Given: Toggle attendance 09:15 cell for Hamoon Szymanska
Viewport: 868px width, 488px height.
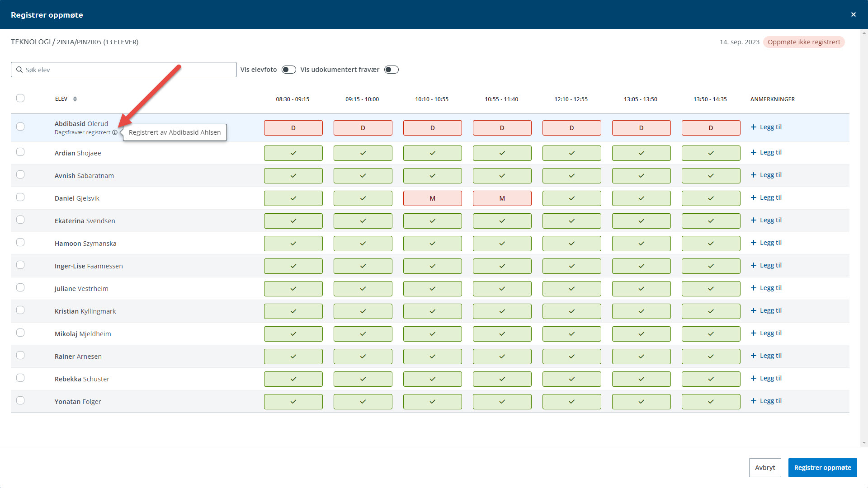Looking at the screenshot, I should [363, 244].
